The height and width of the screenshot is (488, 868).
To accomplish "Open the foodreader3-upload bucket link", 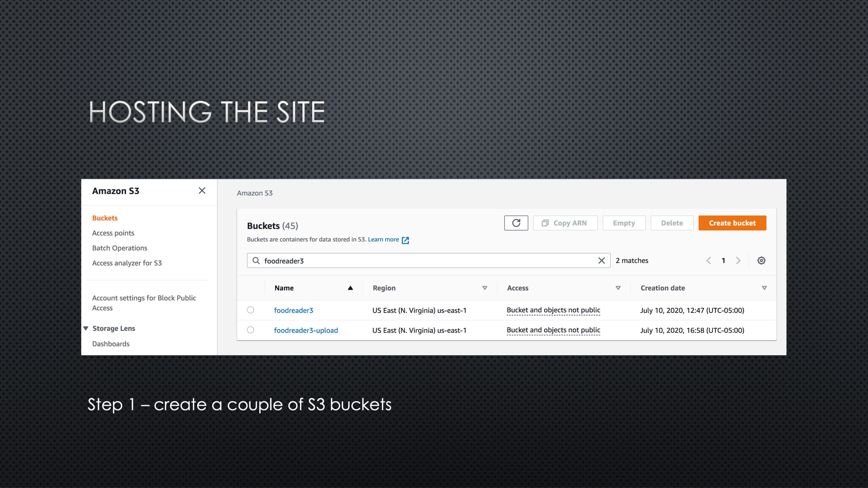I will (306, 330).
